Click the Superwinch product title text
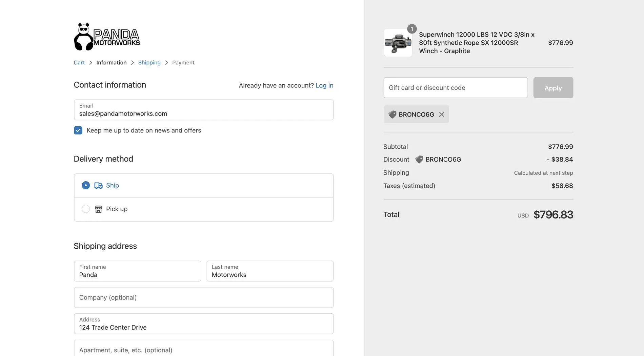Screen dimensions: 644x356 coord(477,43)
